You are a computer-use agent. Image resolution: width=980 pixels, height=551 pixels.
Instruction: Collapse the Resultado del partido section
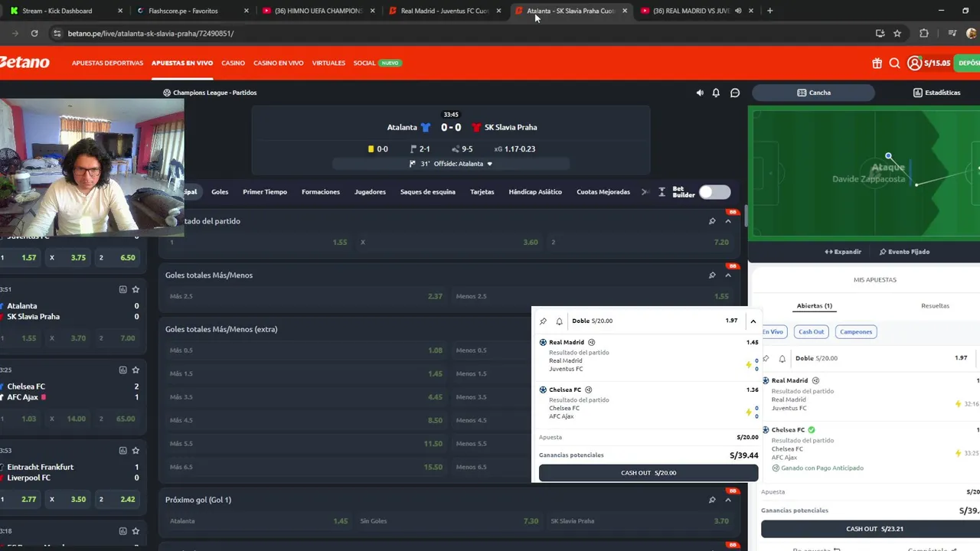click(x=728, y=221)
